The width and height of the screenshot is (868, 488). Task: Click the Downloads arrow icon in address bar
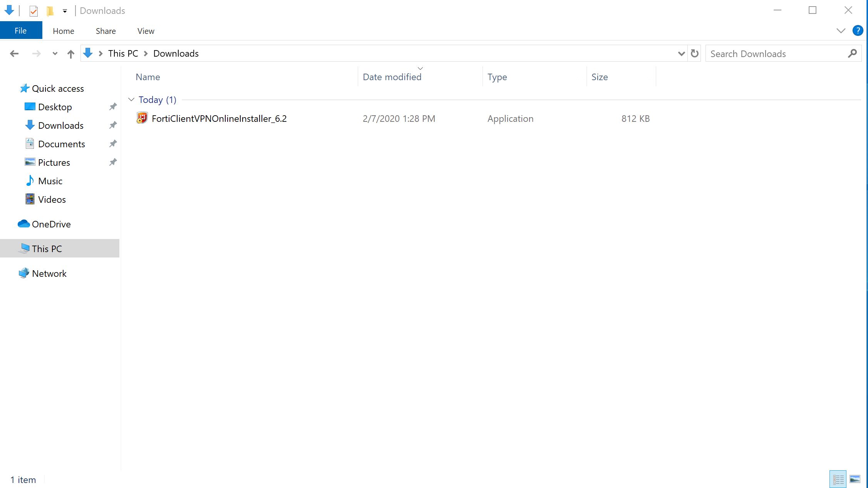pos(88,53)
